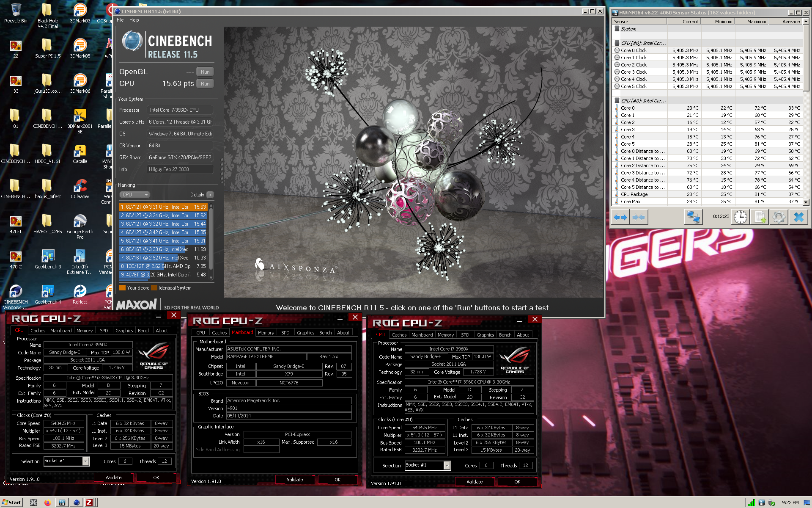Open Black Hole V4.2 Final folder
Screen dimensions: 812x508
click(x=48, y=16)
